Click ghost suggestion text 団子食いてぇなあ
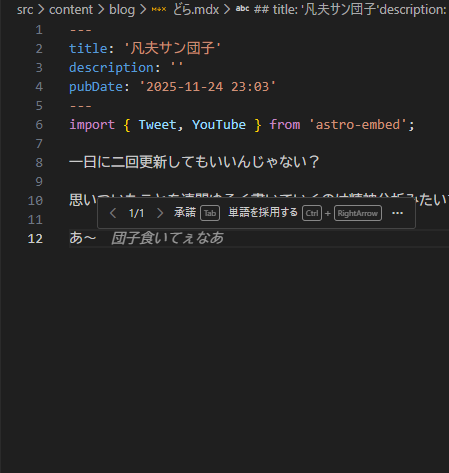449x473 pixels. [x=167, y=238]
